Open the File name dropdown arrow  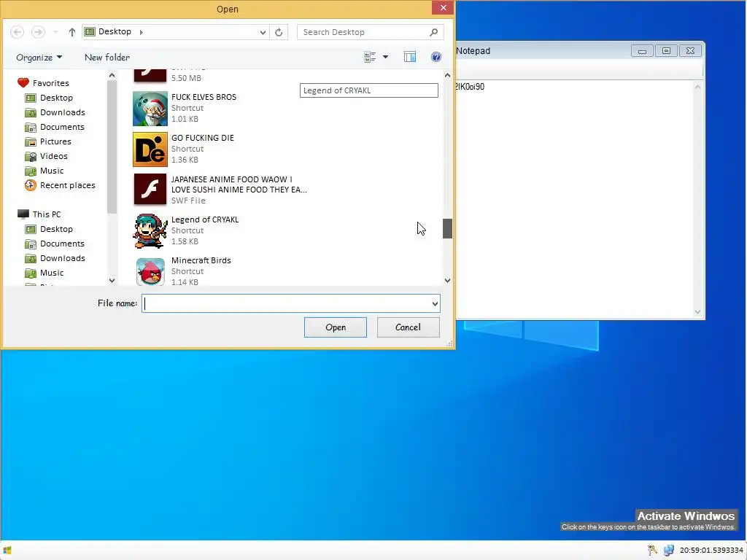coord(435,304)
